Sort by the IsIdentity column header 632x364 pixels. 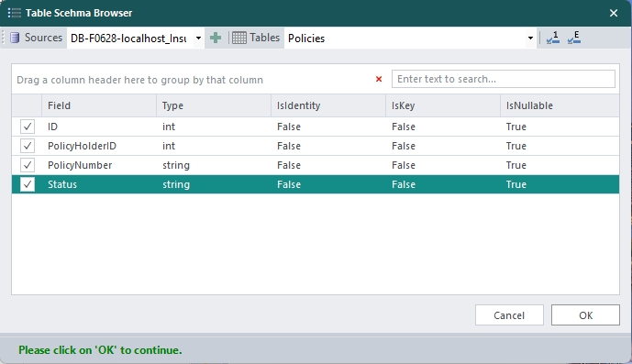coord(328,105)
